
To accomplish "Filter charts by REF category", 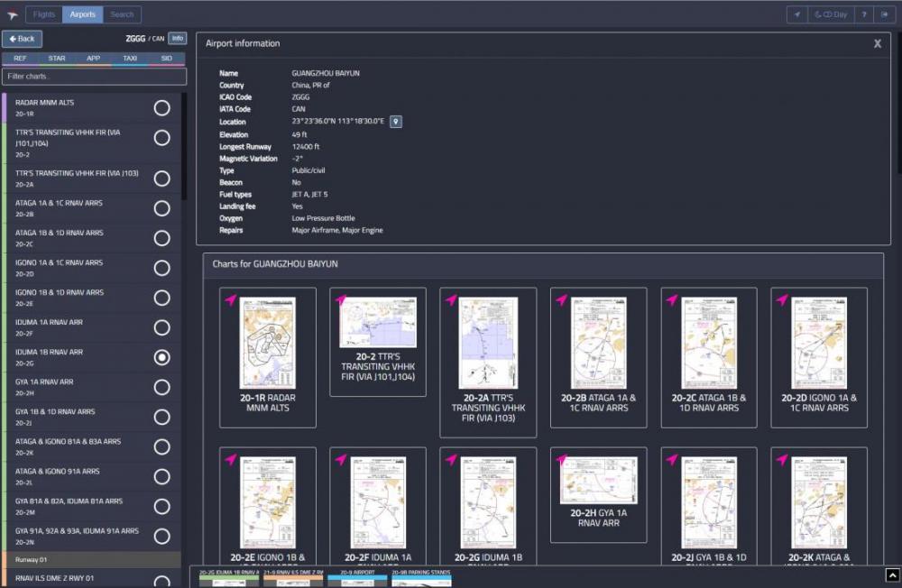I will pos(20,59).
